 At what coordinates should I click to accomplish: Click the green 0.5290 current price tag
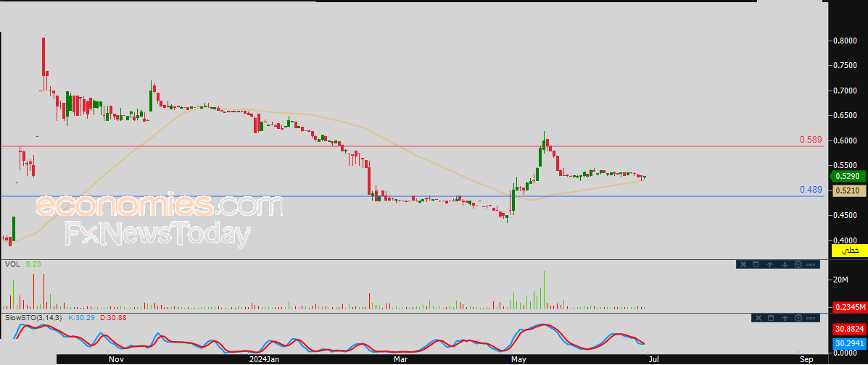tap(848, 177)
